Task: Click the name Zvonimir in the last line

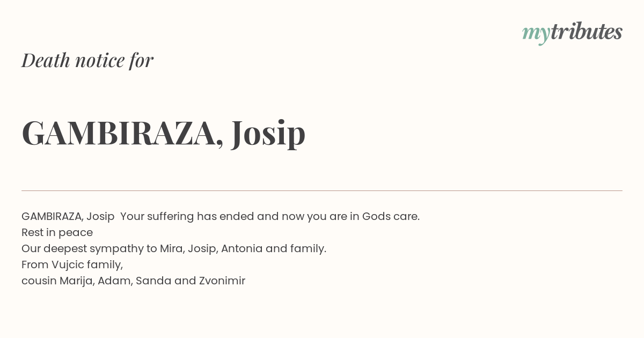Action: coord(222,281)
